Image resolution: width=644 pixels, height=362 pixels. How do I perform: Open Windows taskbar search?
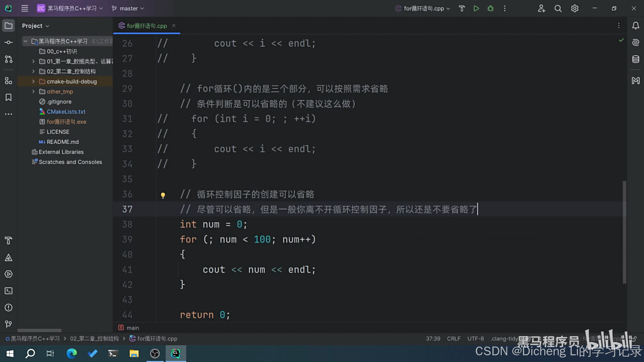pos(30,353)
